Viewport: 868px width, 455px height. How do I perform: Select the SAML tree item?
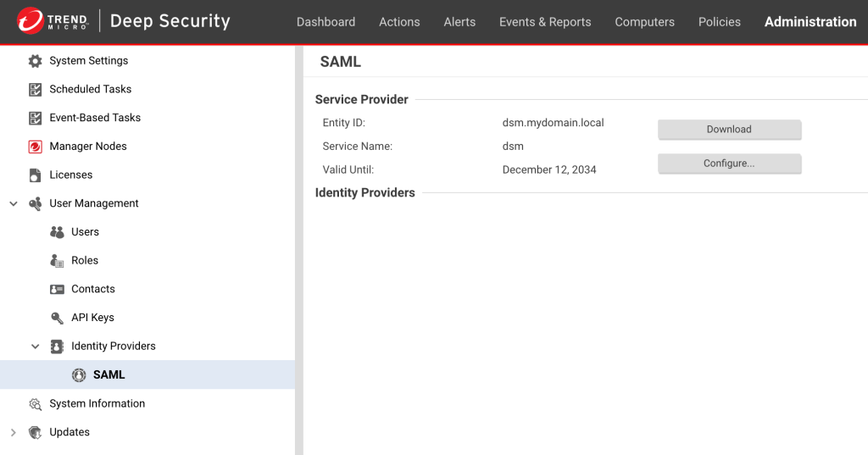[147, 375]
